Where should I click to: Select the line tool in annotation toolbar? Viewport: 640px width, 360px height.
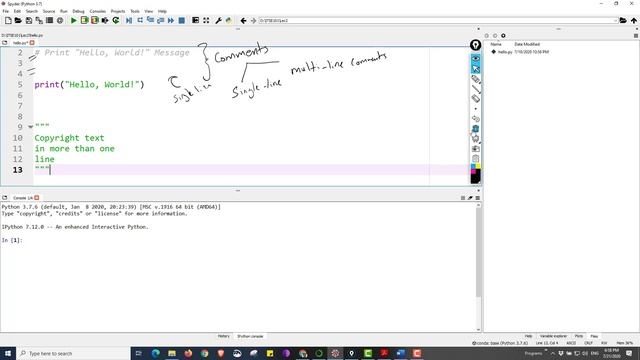pos(476,89)
